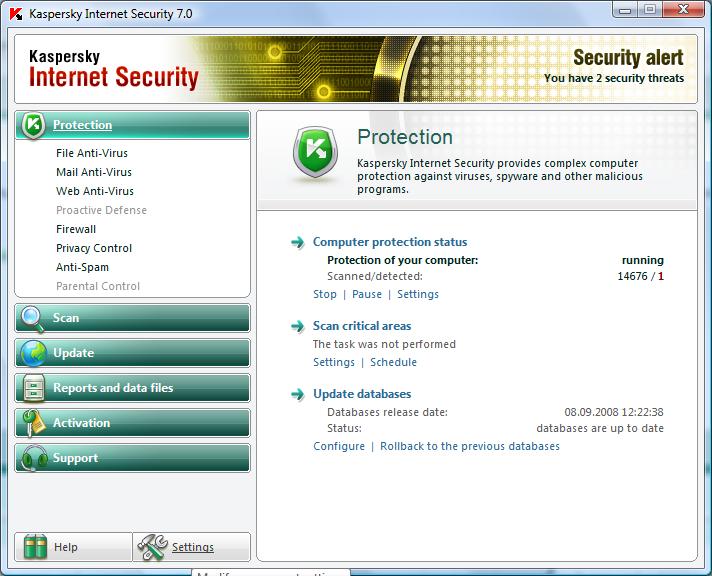Image resolution: width=712 pixels, height=576 pixels.
Task: Click the Help book icon
Action: pyautogui.click(x=35, y=547)
